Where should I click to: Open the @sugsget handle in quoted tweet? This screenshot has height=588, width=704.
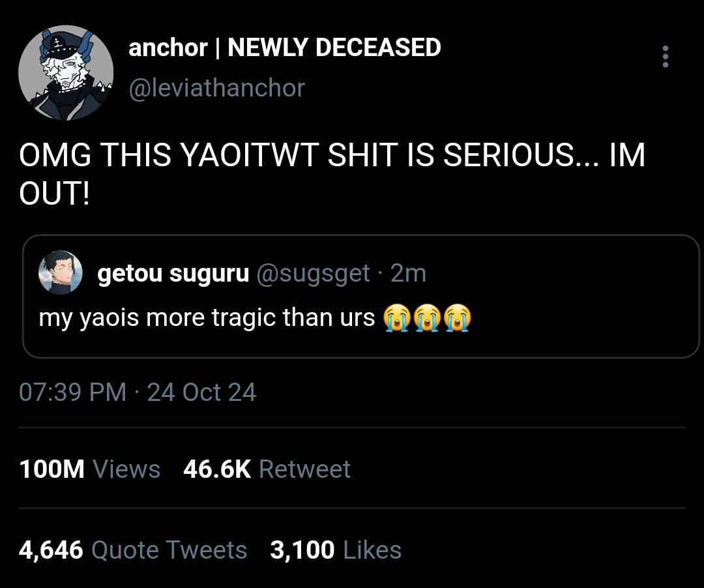[314, 274]
